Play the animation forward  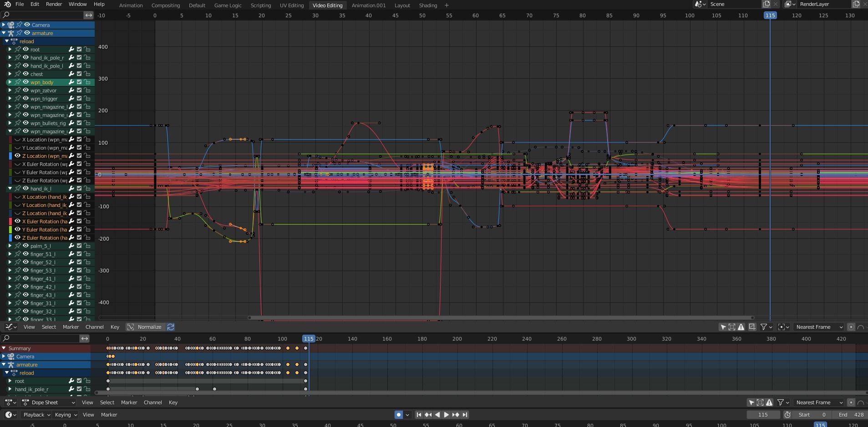[446, 415]
